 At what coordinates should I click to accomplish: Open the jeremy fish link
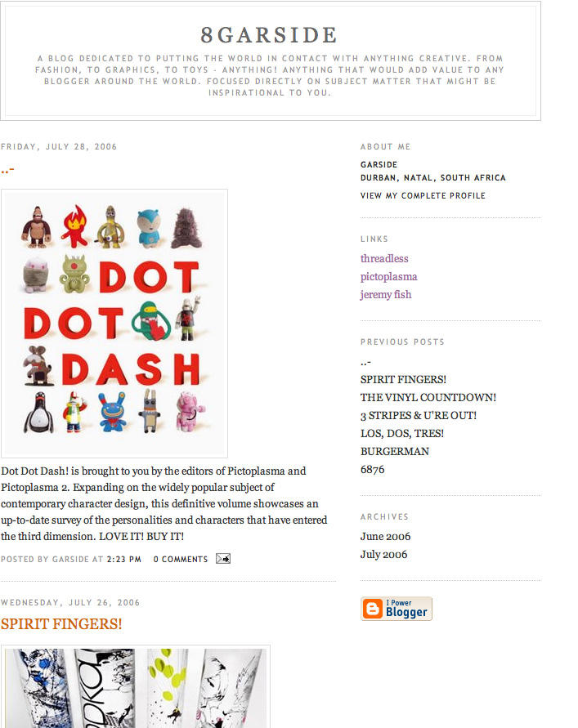386,294
